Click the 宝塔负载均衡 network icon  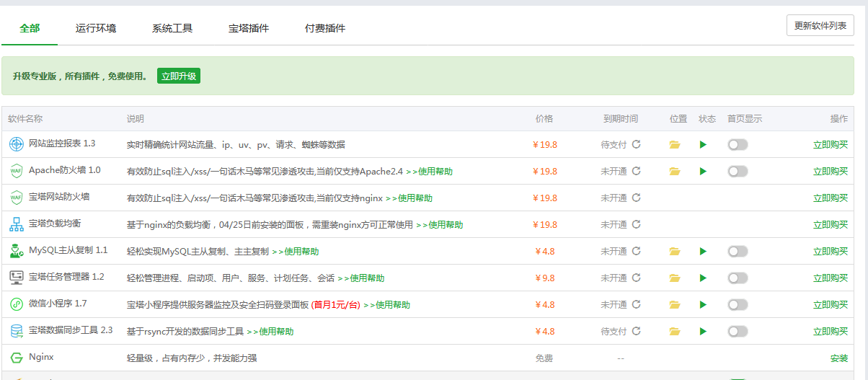coord(16,224)
